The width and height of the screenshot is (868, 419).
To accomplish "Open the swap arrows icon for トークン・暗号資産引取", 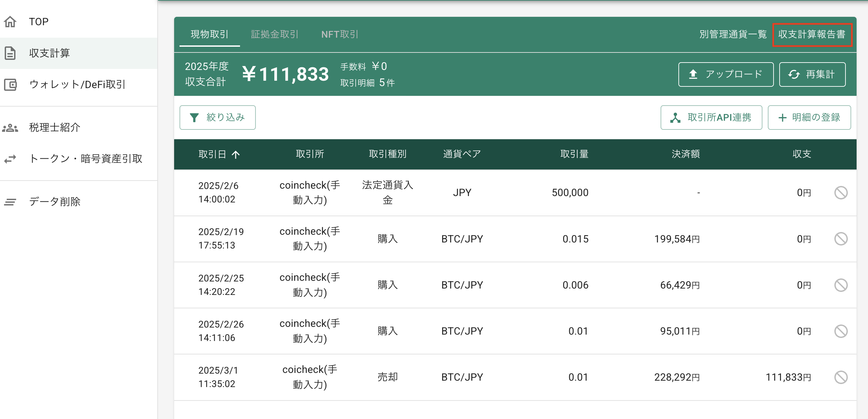I will point(10,158).
